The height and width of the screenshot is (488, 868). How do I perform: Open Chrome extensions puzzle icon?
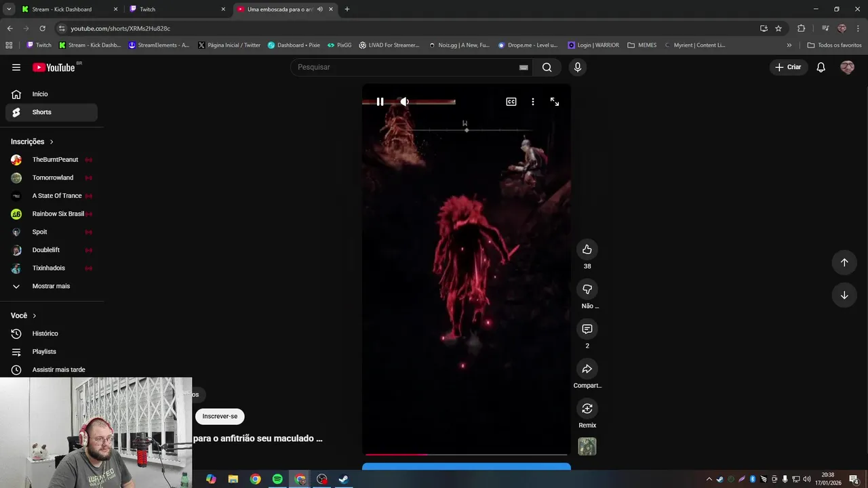(802, 28)
